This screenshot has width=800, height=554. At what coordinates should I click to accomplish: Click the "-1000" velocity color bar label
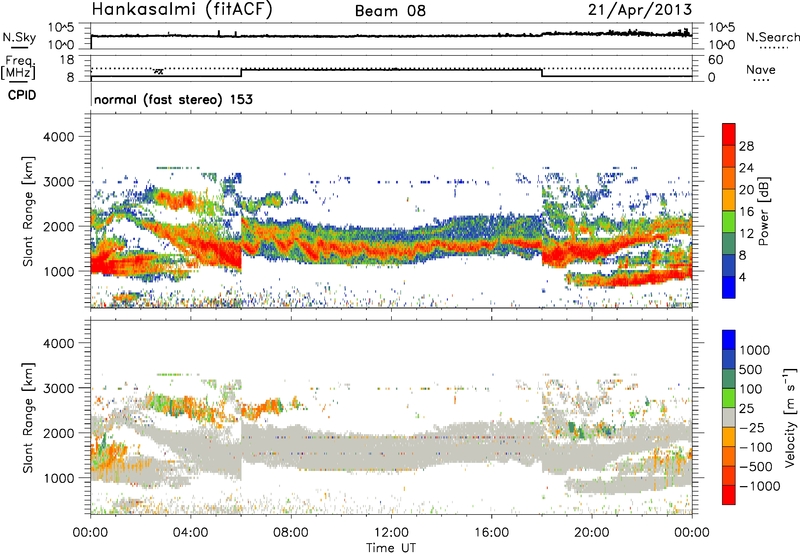[x=759, y=486]
